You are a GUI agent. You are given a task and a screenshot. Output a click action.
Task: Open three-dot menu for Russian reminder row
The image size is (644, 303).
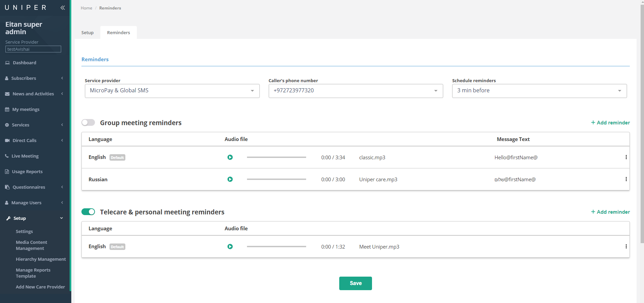pyautogui.click(x=626, y=179)
